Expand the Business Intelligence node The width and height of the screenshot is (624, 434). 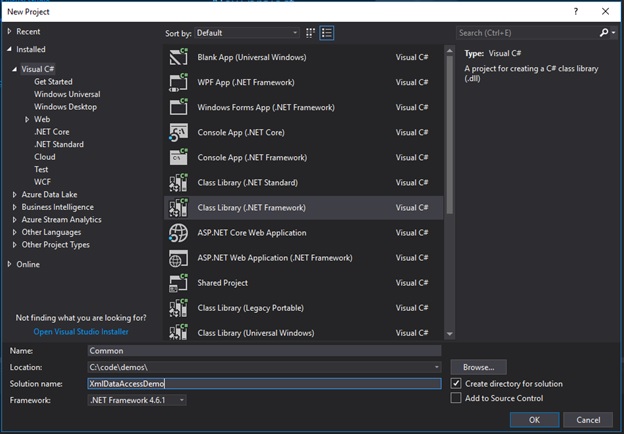tap(15, 207)
